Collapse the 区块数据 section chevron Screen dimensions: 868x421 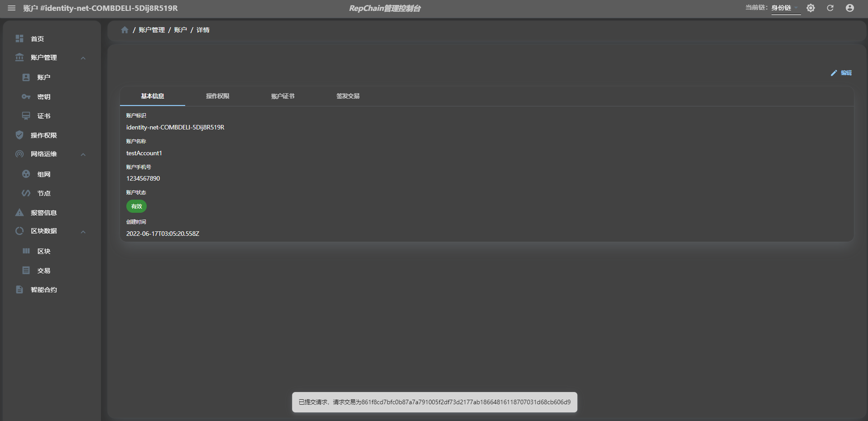[83, 232]
